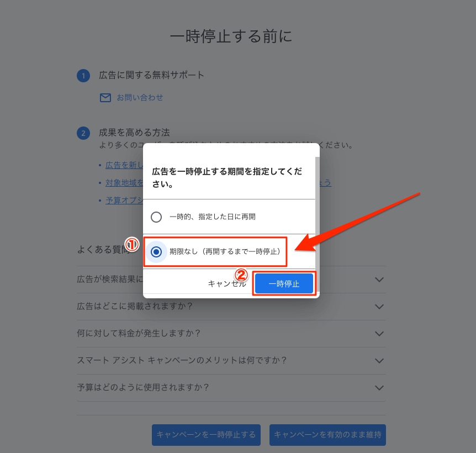476x453 pixels.
Task: Expand 予算はどのように使用されますか chevron
Action: [379, 388]
